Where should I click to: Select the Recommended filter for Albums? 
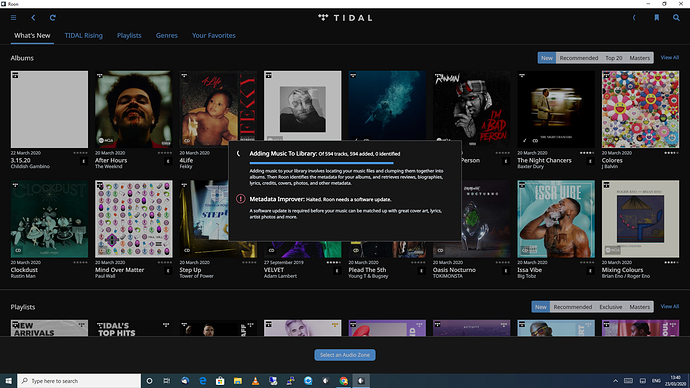coord(579,58)
